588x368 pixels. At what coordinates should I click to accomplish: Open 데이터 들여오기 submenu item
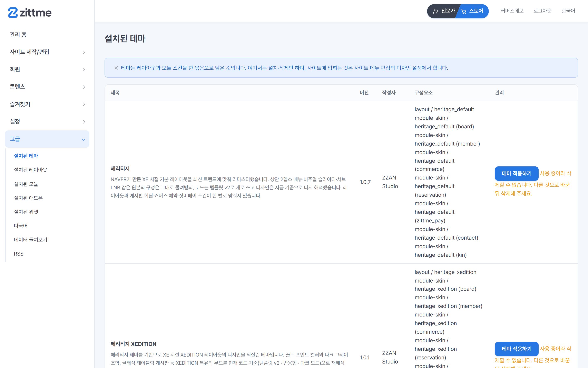(31, 239)
